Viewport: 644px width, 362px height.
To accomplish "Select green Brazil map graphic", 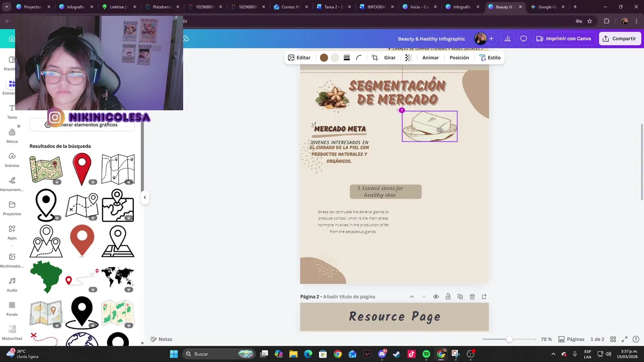I will coord(46,277).
